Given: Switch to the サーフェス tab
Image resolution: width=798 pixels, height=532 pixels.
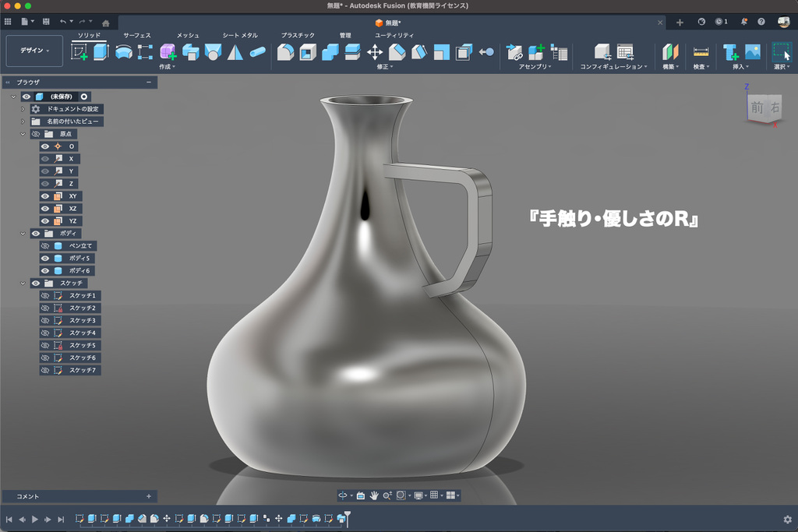Looking at the screenshot, I should [137, 35].
